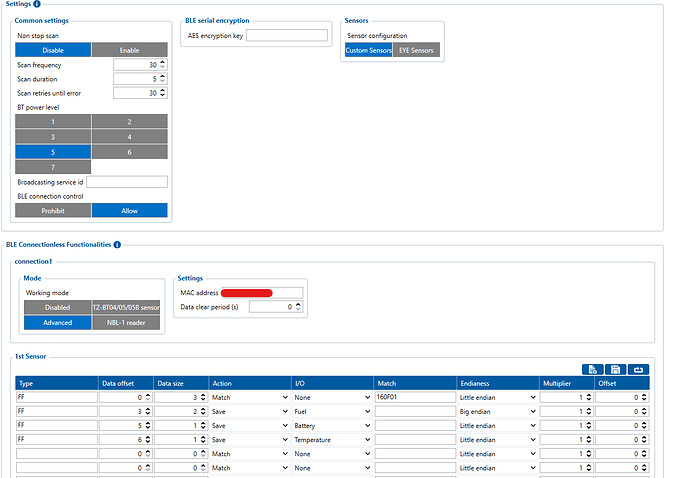Click the load-from-file icon above sensor table
Screen dimensions: 690x478
pos(592,370)
